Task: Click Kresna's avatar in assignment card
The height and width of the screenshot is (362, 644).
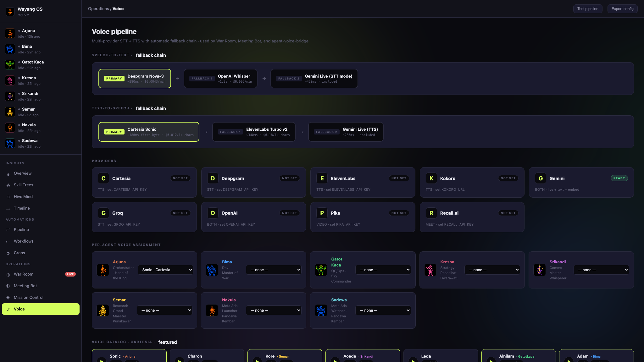Action: point(430,270)
